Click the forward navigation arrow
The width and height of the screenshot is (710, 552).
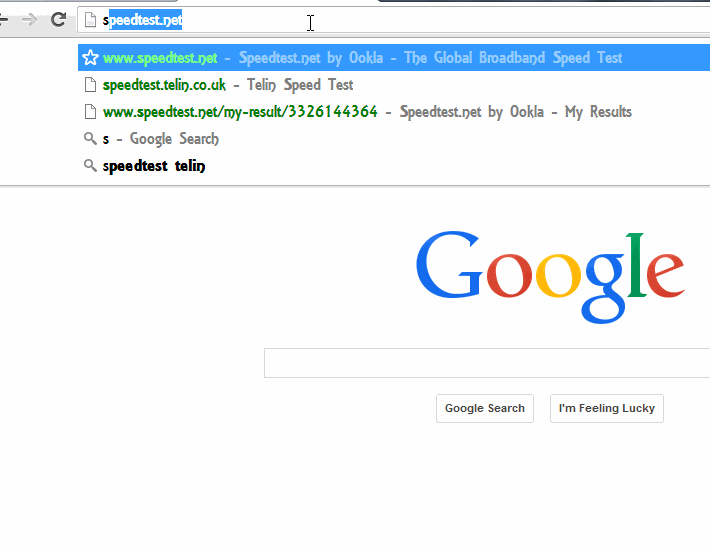[x=29, y=19]
